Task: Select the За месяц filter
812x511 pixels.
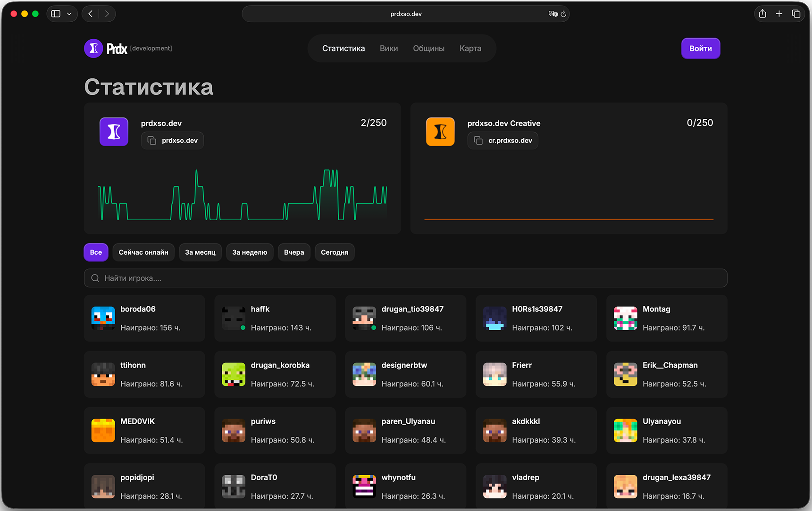Action: pyautogui.click(x=200, y=252)
